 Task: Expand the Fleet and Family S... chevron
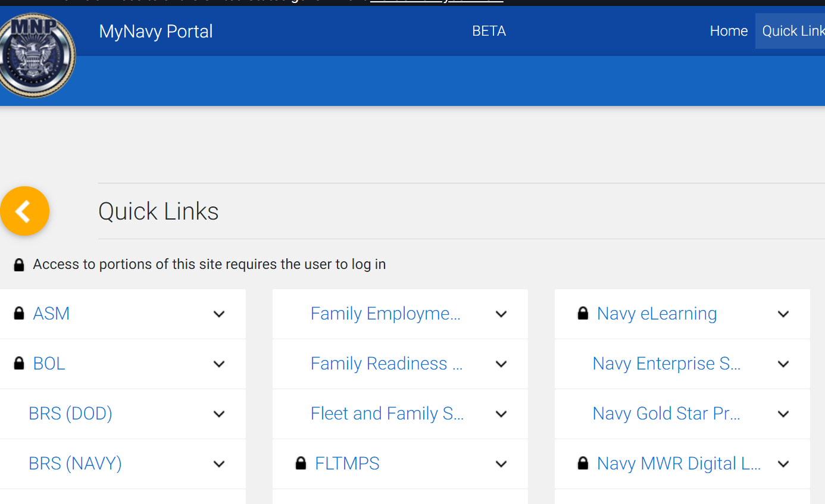501,414
